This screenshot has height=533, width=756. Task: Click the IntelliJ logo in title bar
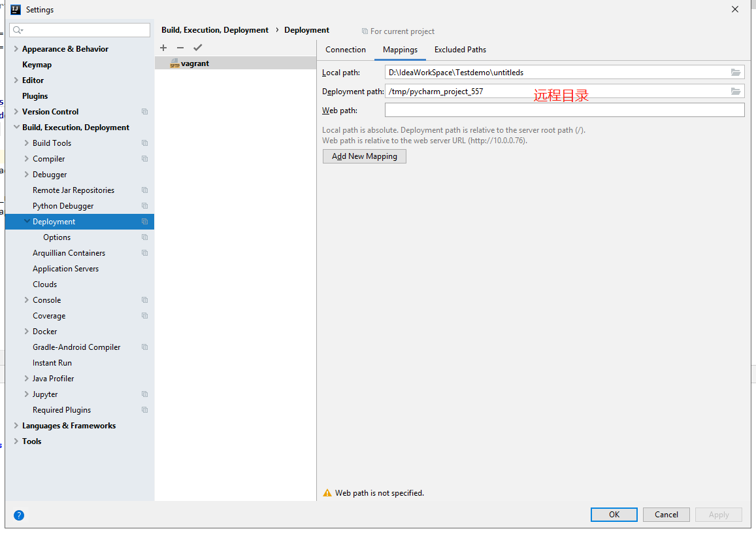[16, 10]
